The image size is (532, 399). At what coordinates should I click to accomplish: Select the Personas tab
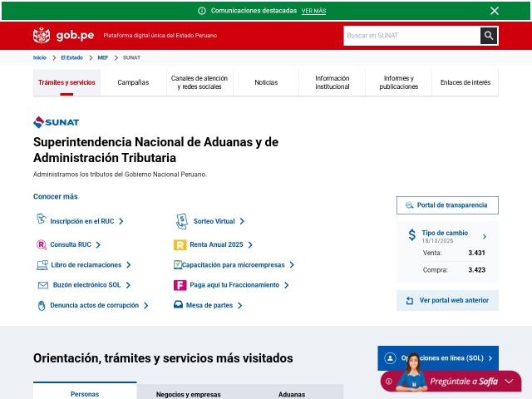pyautogui.click(x=85, y=391)
